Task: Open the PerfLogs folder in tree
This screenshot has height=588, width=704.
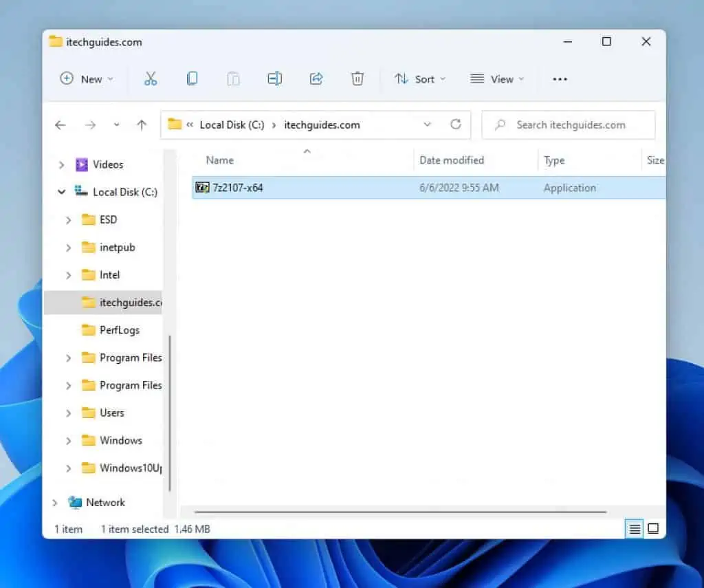Action: click(x=120, y=330)
